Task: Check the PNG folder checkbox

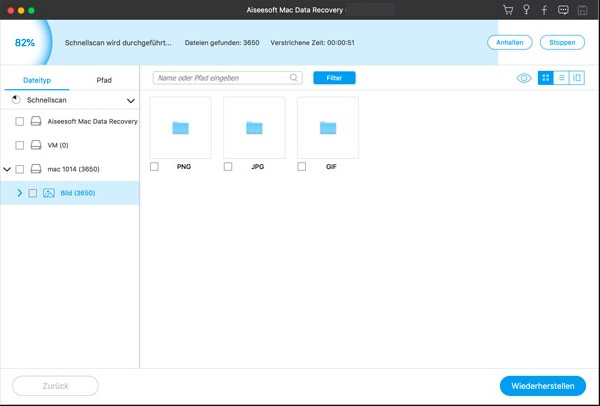Action: [154, 167]
